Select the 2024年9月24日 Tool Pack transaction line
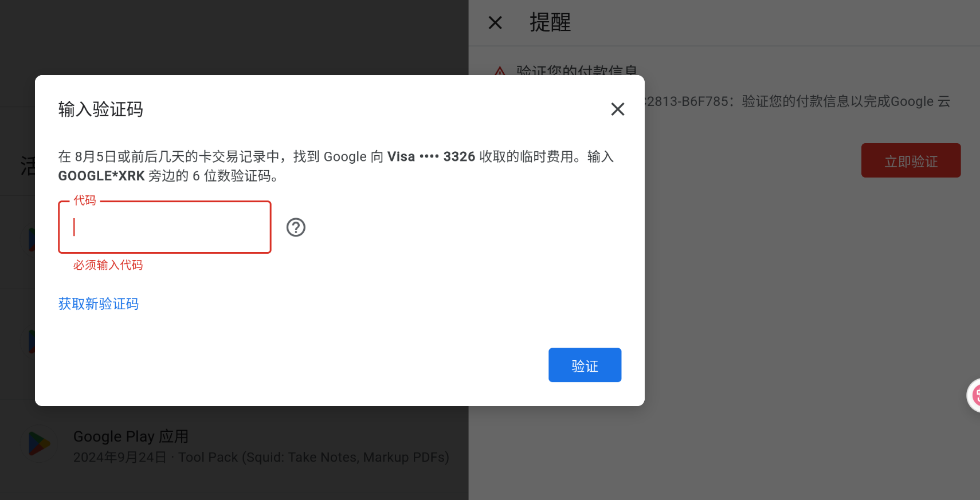980x500 pixels. (261, 457)
